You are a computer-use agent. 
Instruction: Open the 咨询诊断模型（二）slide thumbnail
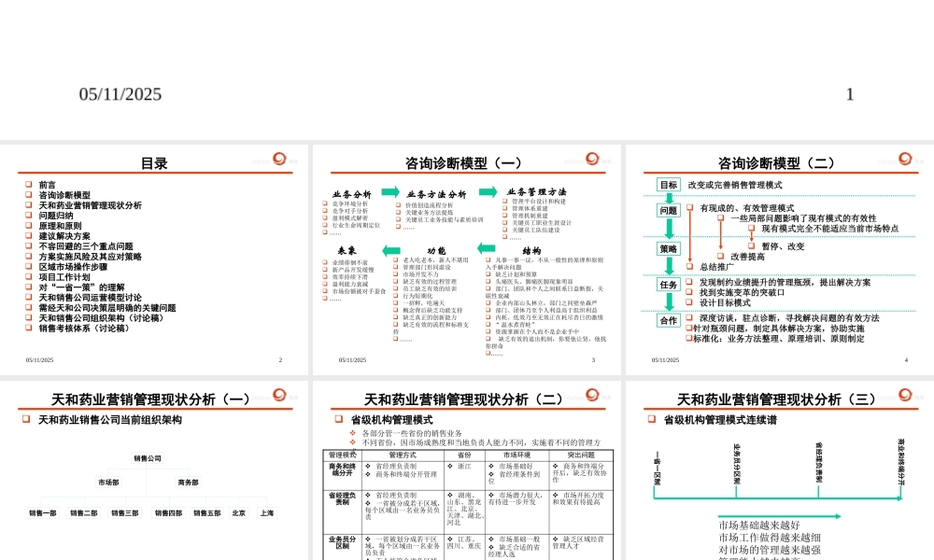tap(780, 259)
